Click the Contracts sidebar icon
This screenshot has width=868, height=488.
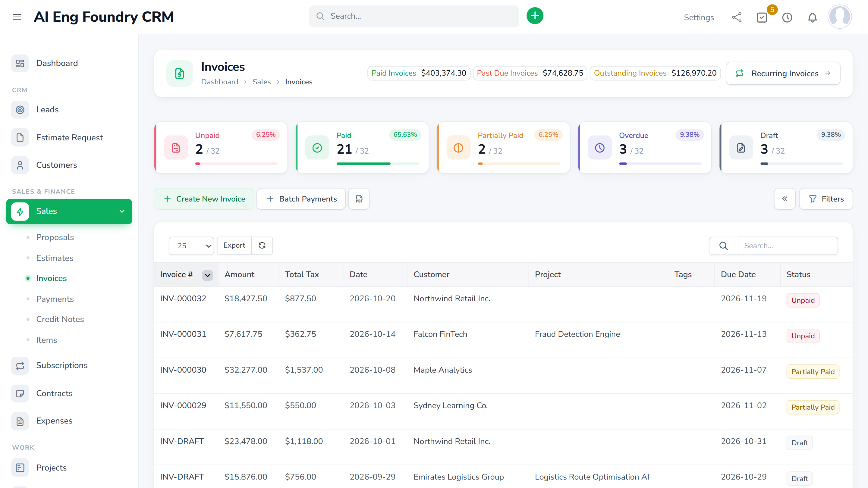[20, 393]
